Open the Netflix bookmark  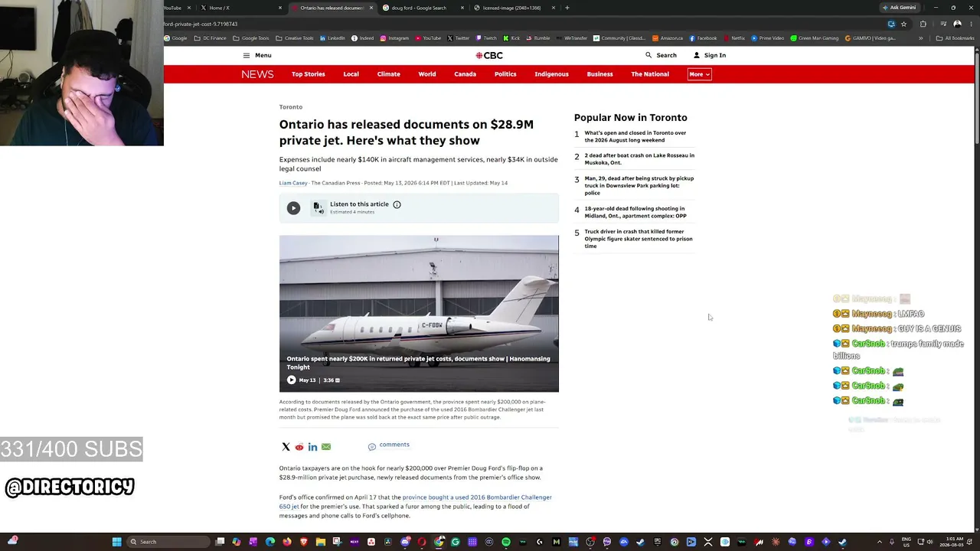[x=733, y=38]
